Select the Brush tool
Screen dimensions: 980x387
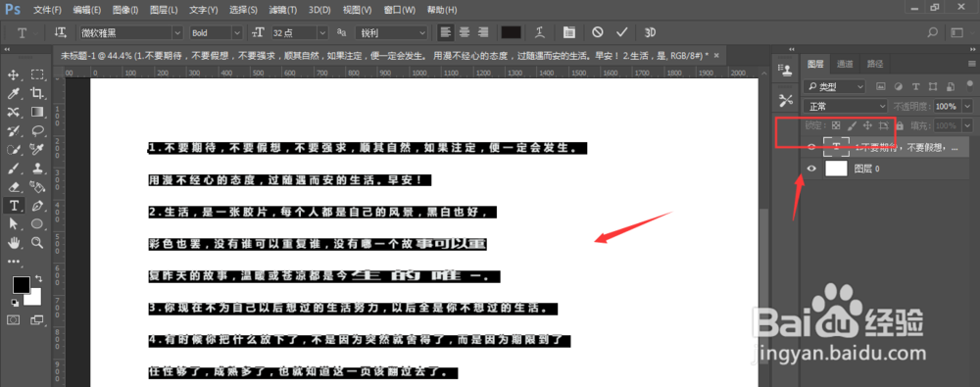13,169
